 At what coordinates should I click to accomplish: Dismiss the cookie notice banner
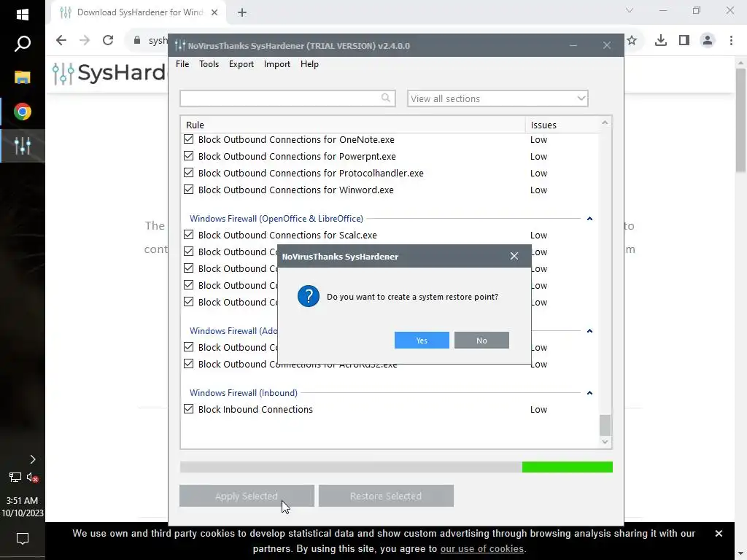[x=719, y=533]
